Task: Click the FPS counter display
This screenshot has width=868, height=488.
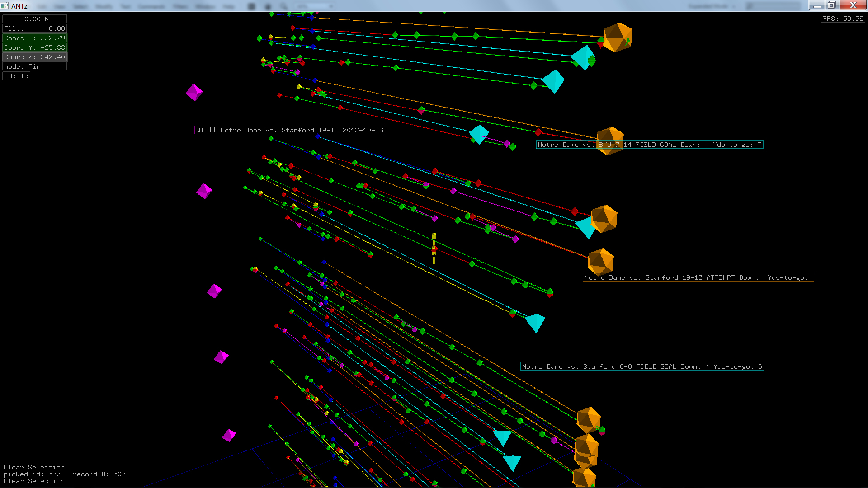Action: [843, 19]
